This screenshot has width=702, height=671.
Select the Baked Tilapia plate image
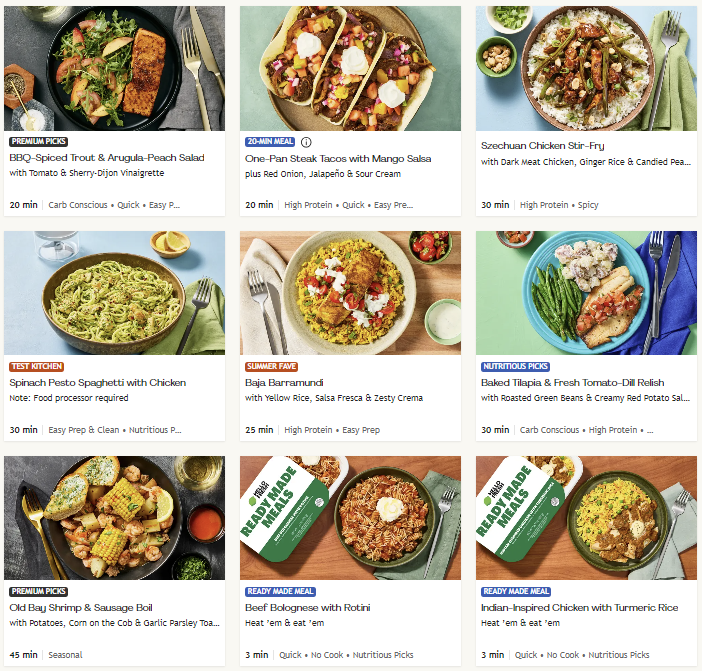tap(586, 293)
